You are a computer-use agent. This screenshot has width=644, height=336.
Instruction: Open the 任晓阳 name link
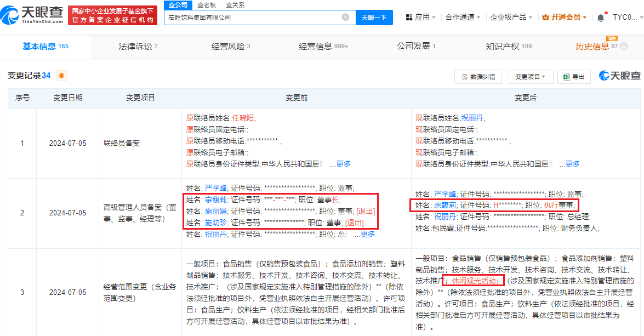[x=243, y=118]
